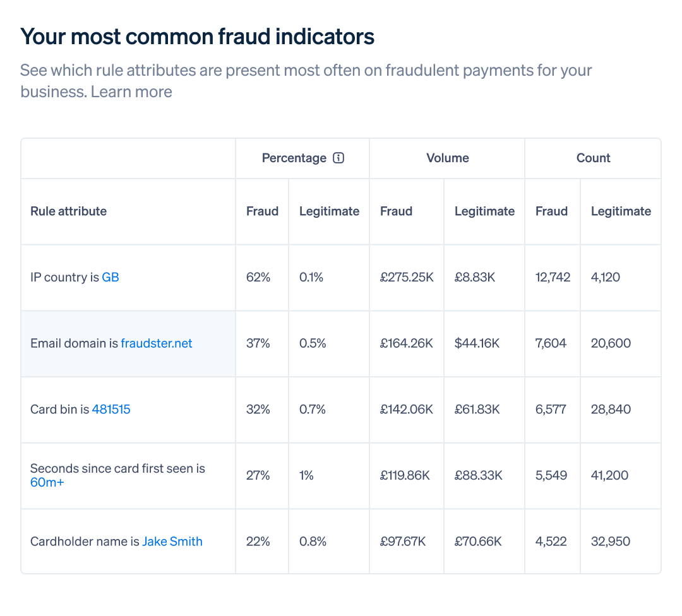Click the £97.67K fraud volume cell
682x616 pixels.
click(407, 542)
